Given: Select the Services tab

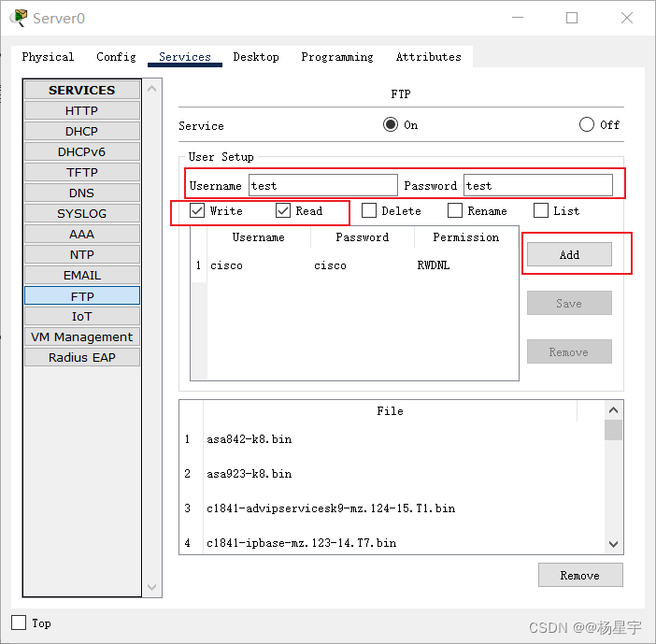Looking at the screenshot, I should point(184,57).
